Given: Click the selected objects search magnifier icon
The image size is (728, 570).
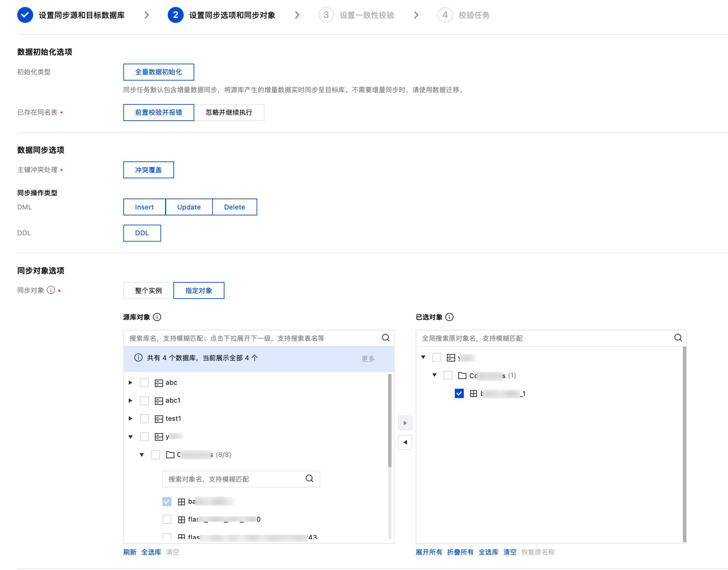Looking at the screenshot, I should coord(678,338).
